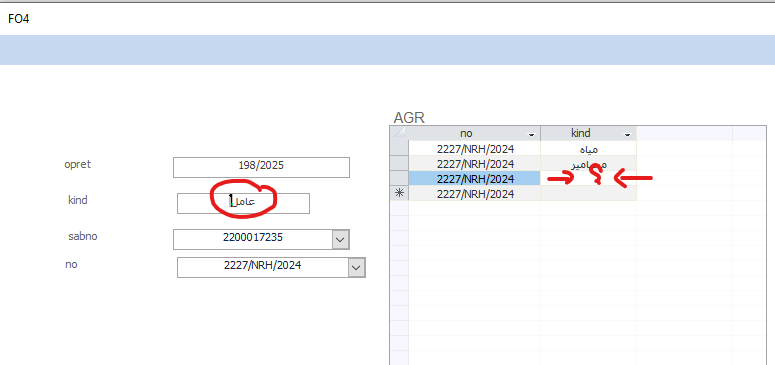Click the select-all corner of AGR datasheet
Viewport: 775px width, 365px height.
click(x=399, y=134)
